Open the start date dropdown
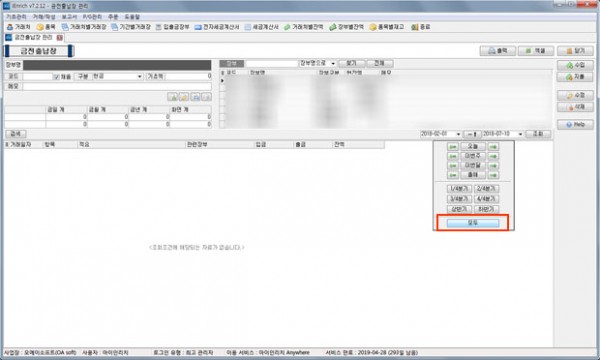Viewport: 600px width, 360px height. pos(458,134)
